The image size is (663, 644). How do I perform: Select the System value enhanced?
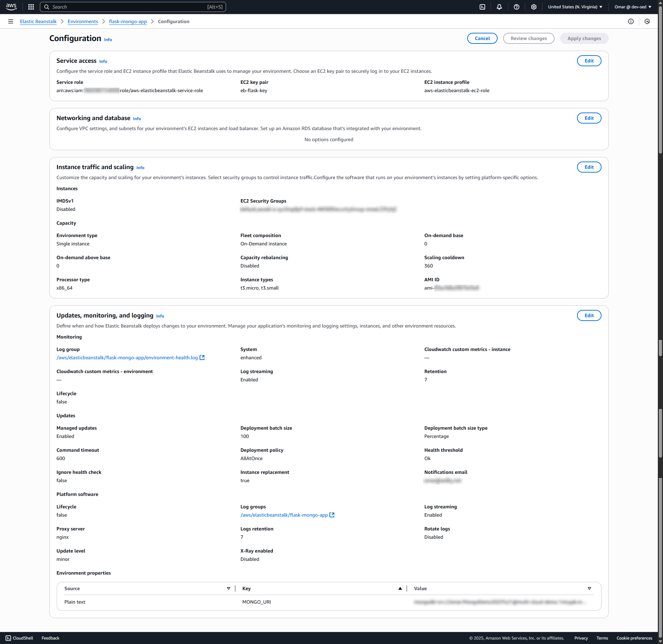coord(251,358)
